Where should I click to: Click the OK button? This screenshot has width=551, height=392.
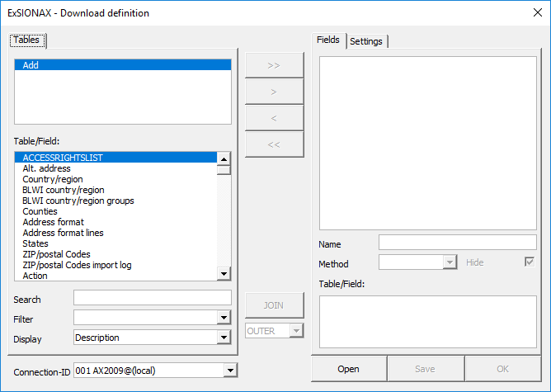[503, 369]
